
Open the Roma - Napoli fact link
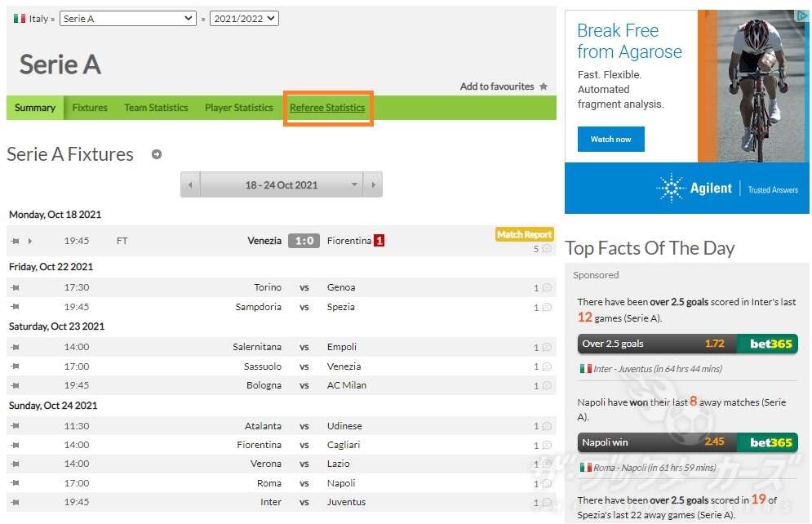pos(654,468)
